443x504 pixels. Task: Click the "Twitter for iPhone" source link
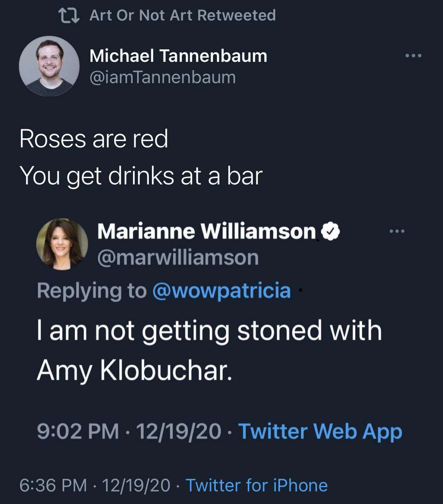click(x=256, y=485)
